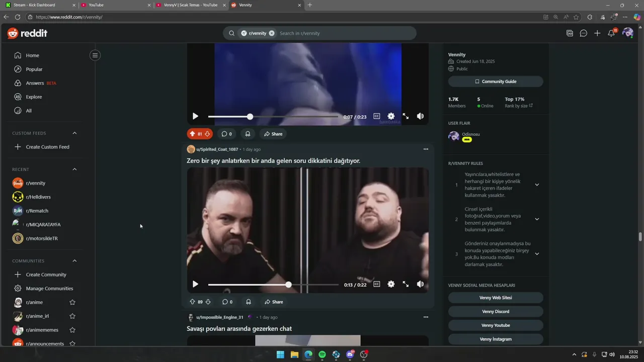Collapse the Communities section
Viewport: 644px width, 362px height.
point(74,261)
